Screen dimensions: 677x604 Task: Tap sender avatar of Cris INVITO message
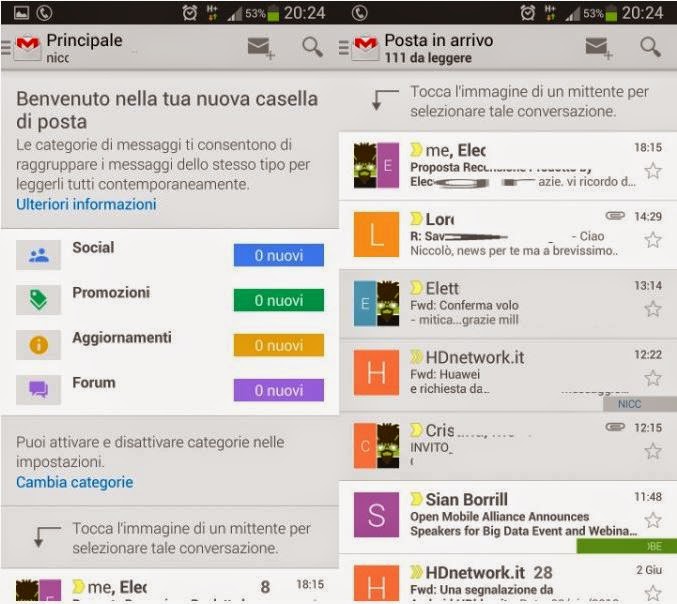pyautogui.click(x=376, y=446)
